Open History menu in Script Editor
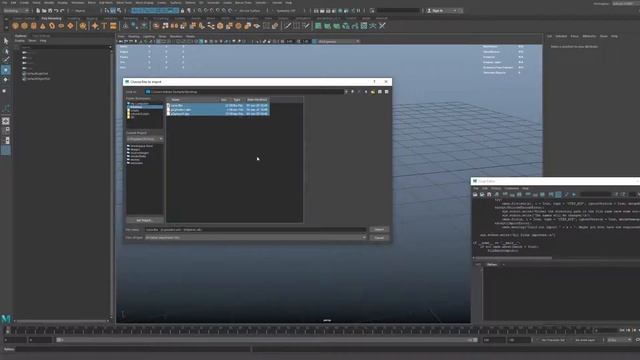The height and width of the screenshot is (360, 640). point(496,188)
